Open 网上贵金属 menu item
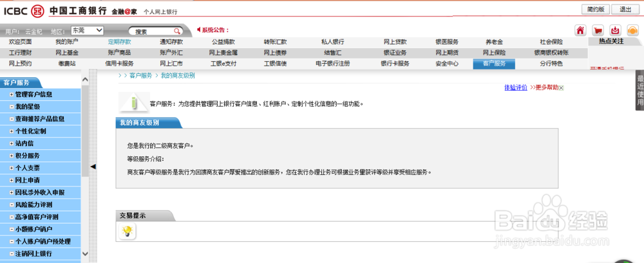 [223, 53]
